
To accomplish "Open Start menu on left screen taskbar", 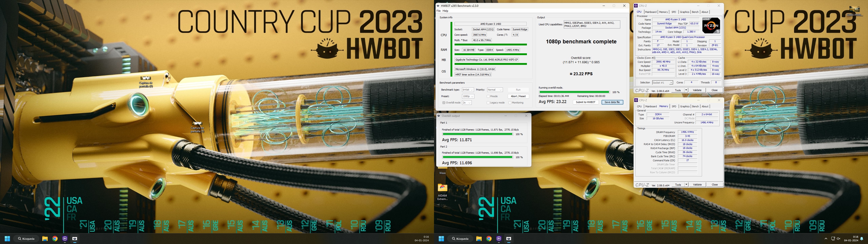I will [x=7, y=239].
